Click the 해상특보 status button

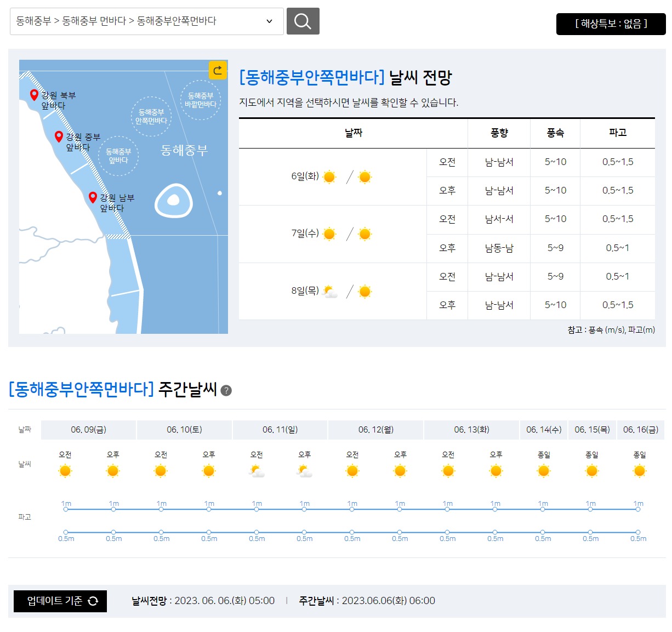[611, 24]
